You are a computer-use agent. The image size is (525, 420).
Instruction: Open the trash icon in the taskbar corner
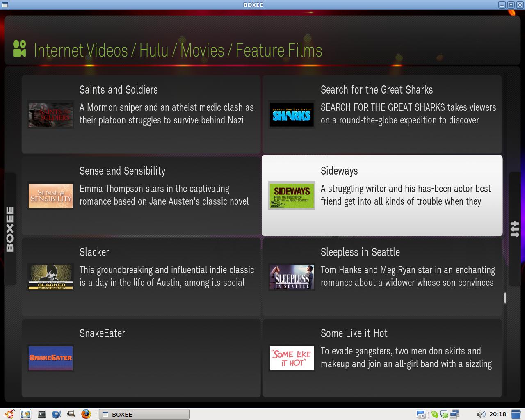pyautogui.click(x=516, y=414)
